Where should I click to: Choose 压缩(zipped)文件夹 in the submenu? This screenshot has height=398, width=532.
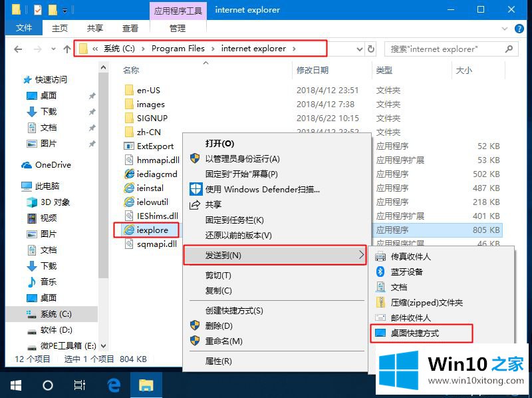441,302
